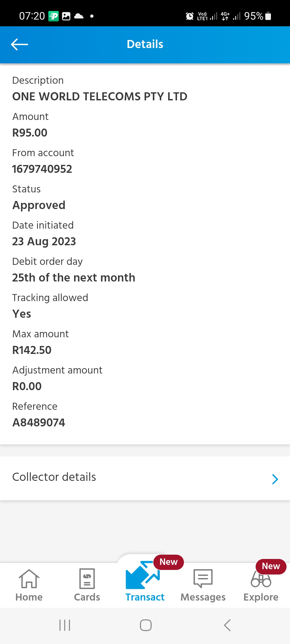Tap the Explore tab label
Screen dimensions: 290x644
point(261,597)
